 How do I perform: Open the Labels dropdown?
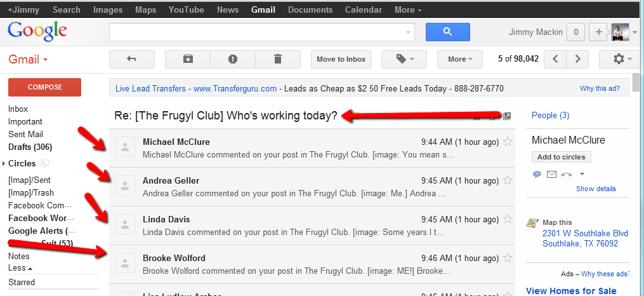[403, 59]
